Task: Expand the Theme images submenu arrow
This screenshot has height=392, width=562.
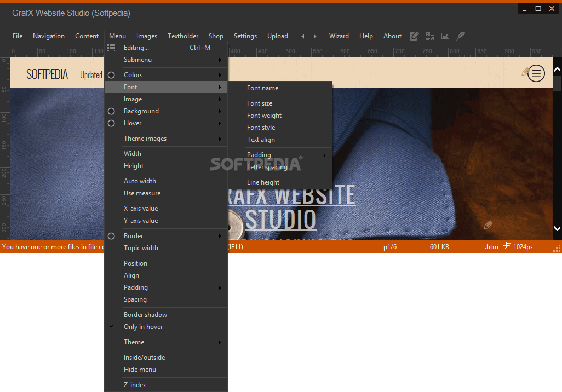Action: point(220,139)
